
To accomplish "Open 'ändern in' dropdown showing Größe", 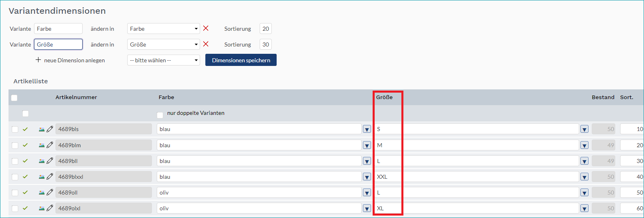I will (x=164, y=44).
